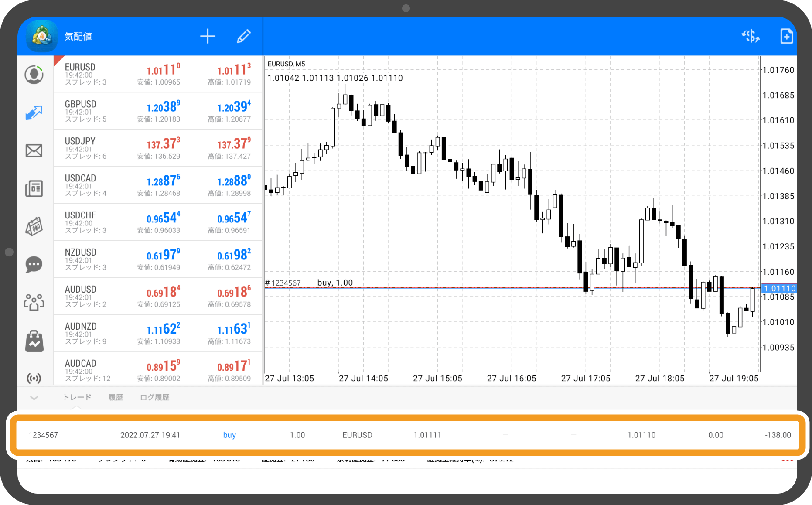Viewport: 812px width, 505px height.
Task: Open the chat speech bubble icon
Action: coord(34,264)
